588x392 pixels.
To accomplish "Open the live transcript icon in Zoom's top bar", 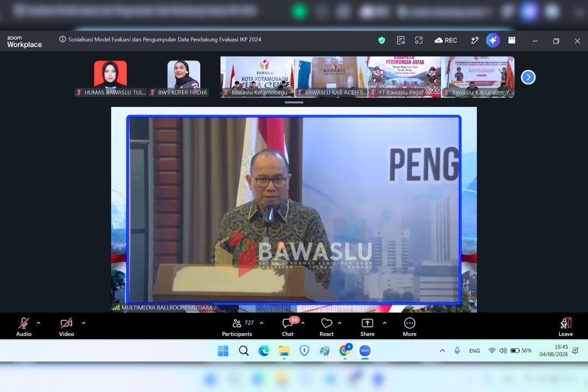I will tap(401, 40).
